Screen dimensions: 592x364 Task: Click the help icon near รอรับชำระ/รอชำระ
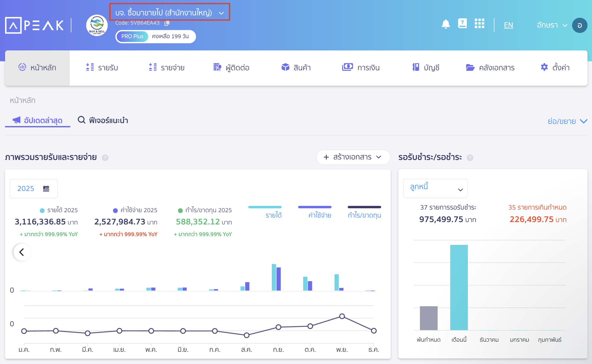click(471, 158)
